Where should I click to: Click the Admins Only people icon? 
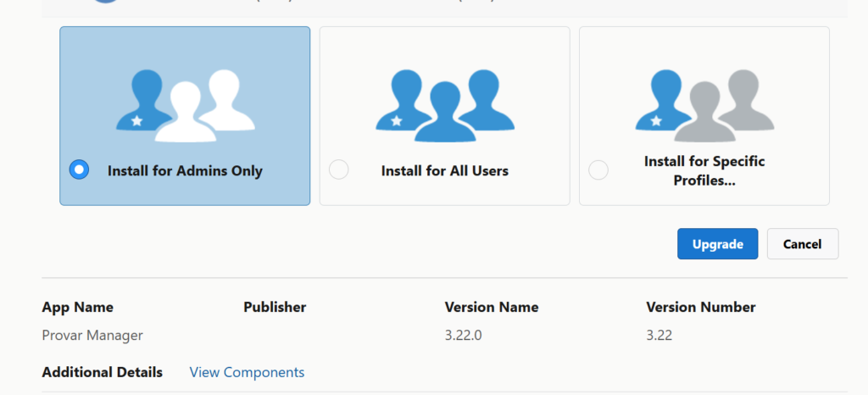(185, 105)
